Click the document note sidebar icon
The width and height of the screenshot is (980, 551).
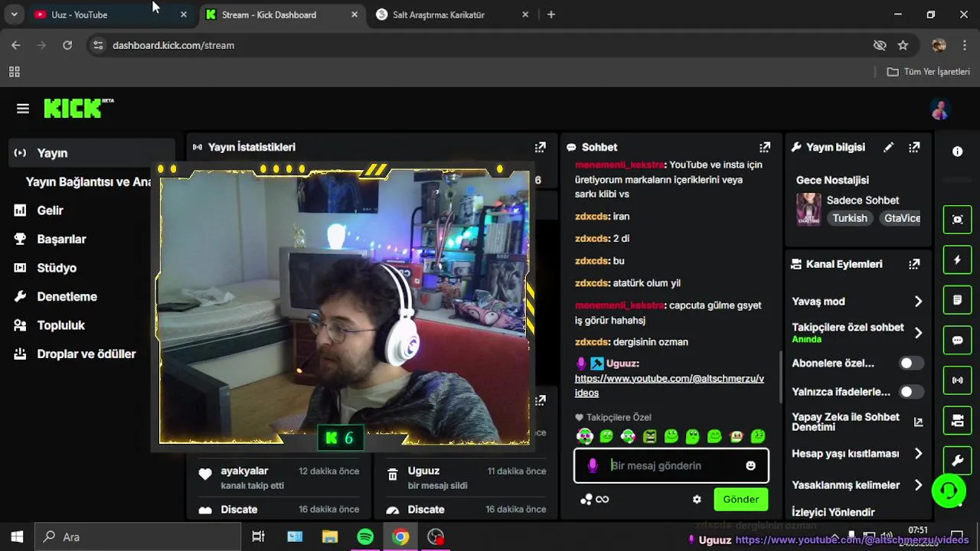point(957,300)
